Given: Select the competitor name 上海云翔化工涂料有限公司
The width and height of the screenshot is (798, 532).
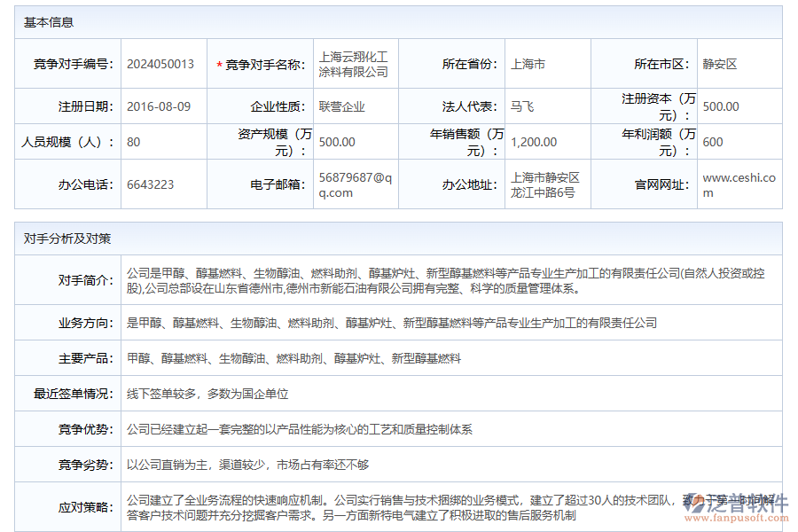Looking at the screenshot, I should [x=352, y=63].
